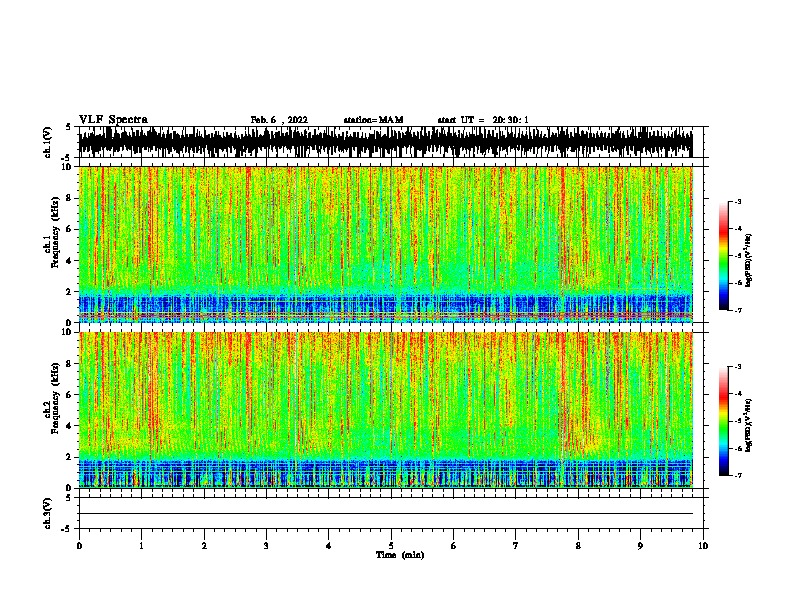
Task: Click the ch.1 Frequency (kHz) axis label
Action: (52, 232)
